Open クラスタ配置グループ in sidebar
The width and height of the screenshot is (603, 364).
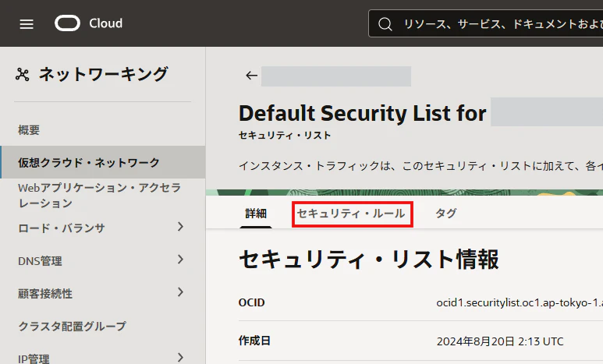click(x=72, y=327)
